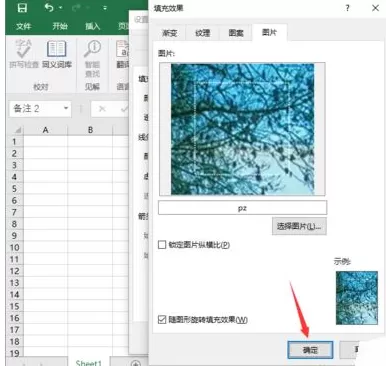This screenshot has height=366, width=386.
Task: Select column header B
Action: point(90,130)
